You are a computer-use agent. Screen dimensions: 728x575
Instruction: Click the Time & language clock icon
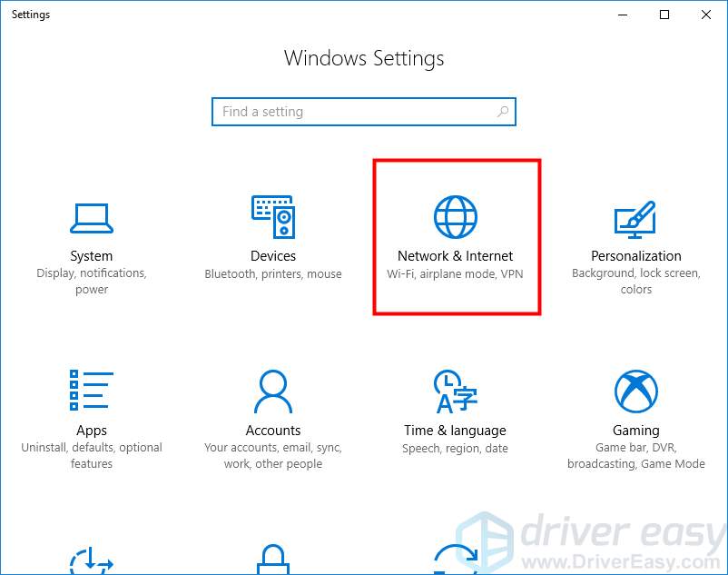455,391
